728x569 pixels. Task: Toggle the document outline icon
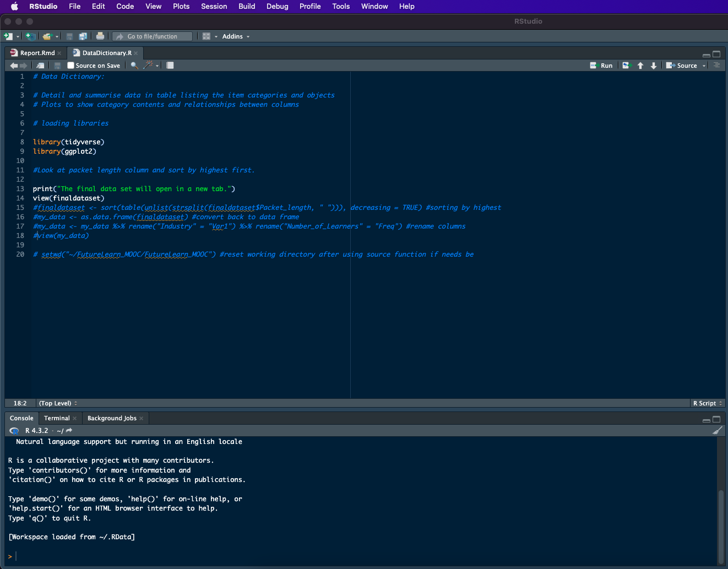[x=716, y=65]
